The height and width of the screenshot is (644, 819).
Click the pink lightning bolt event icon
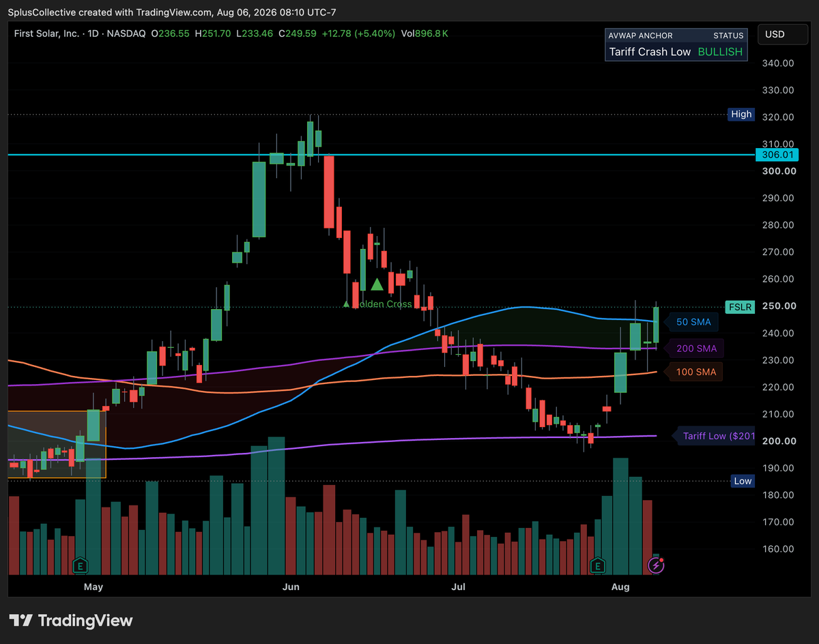click(657, 565)
